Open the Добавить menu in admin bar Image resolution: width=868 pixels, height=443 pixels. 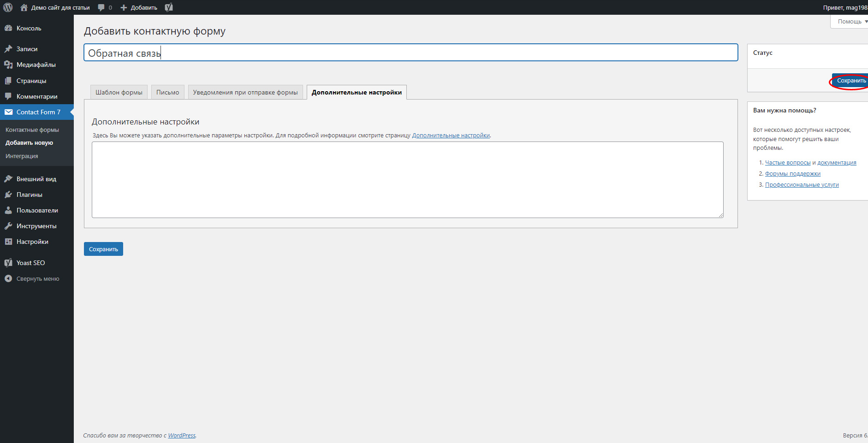point(139,7)
